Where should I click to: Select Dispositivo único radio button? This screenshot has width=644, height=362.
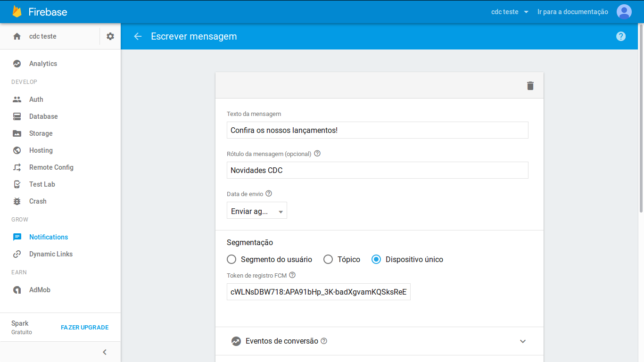point(376,259)
